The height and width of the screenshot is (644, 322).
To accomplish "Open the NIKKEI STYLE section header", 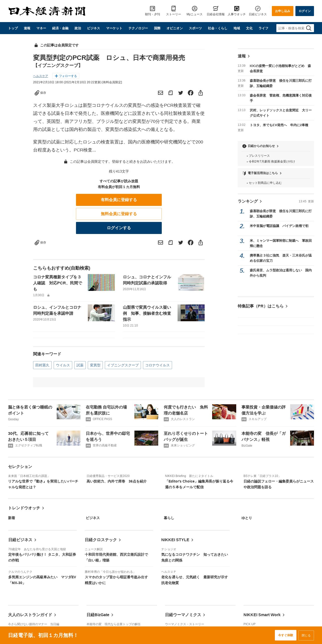I will coord(177,540).
